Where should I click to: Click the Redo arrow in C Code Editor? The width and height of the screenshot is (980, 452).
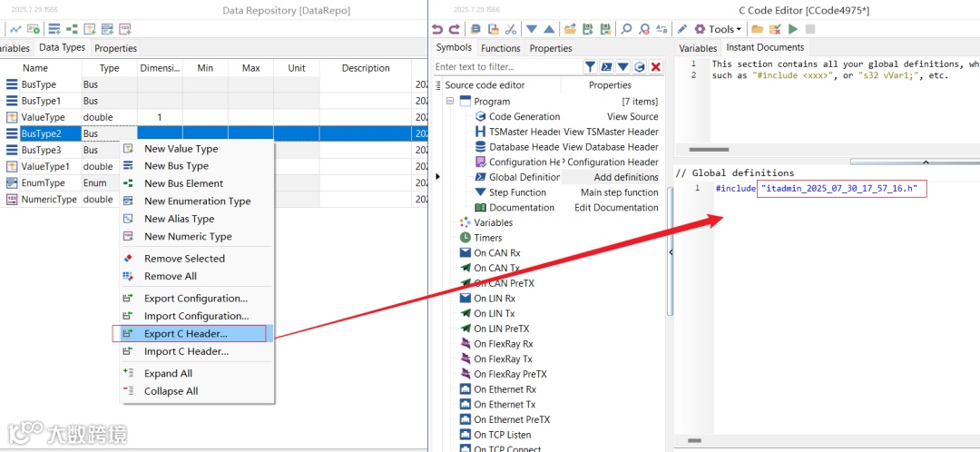pyautogui.click(x=455, y=29)
